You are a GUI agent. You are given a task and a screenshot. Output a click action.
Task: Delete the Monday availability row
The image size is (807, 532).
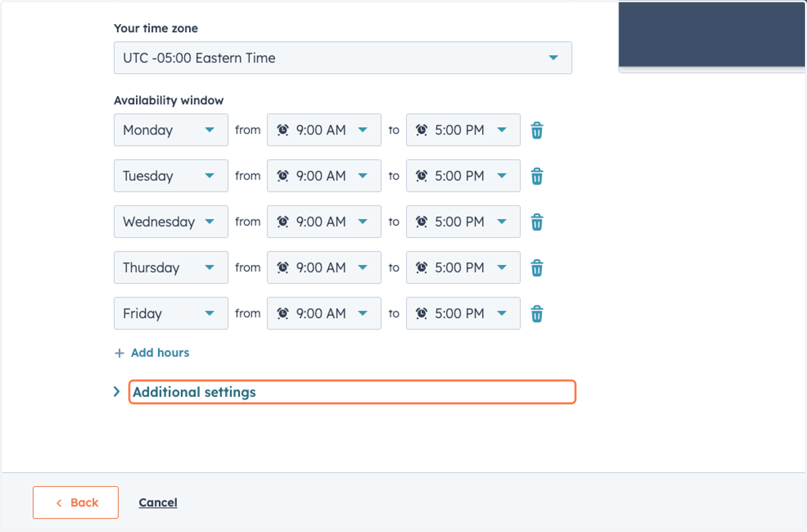click(x=537, y=130)
